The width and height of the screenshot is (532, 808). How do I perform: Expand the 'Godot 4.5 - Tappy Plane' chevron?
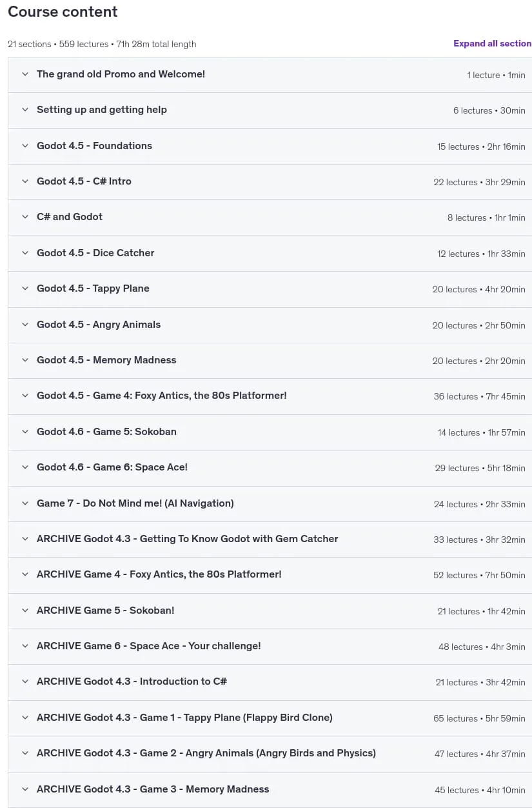coord(25,288)
